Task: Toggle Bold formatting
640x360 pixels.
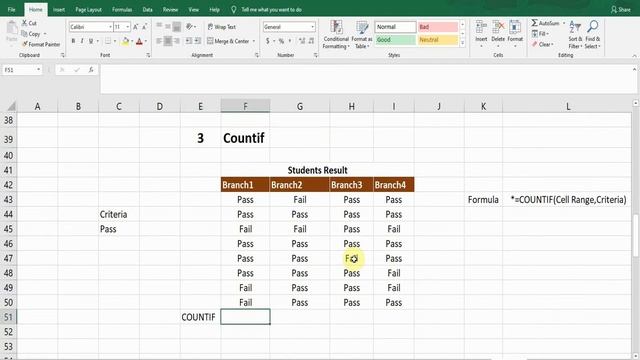Action: (x=73, y=41)
